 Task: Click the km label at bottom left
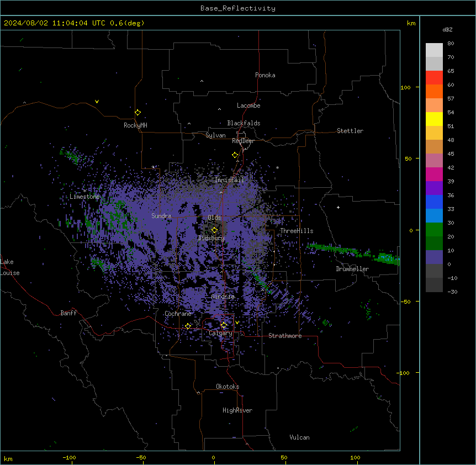[x=8, y=458]
